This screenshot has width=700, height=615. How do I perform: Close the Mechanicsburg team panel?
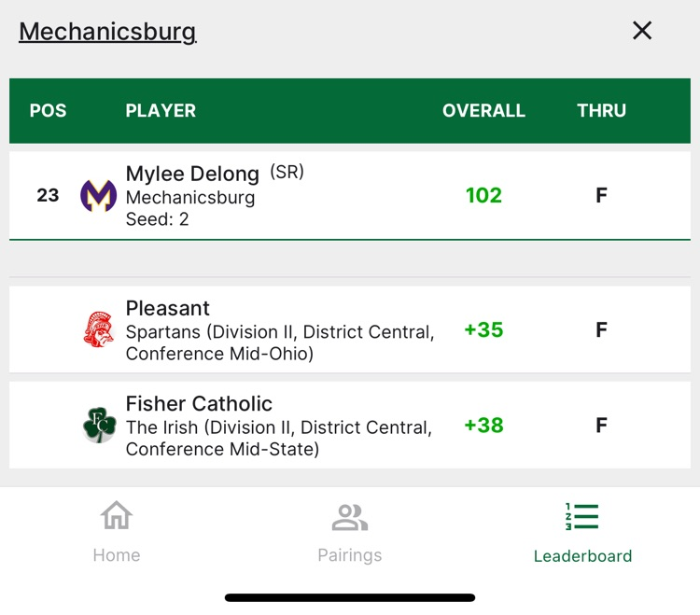coord(642,31)
